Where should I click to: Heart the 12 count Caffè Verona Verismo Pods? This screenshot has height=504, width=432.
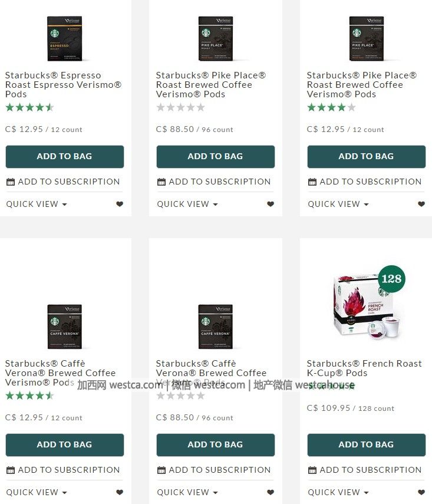click(x=120, y=492)
